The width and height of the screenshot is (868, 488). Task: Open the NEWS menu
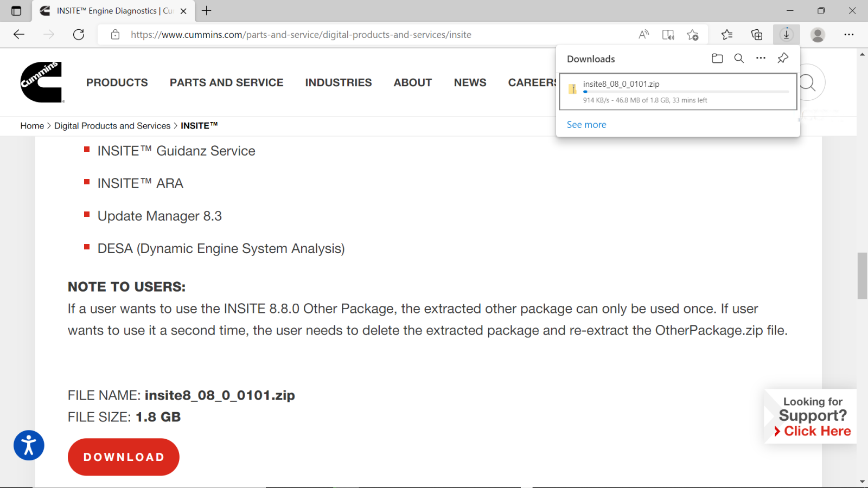click(470, 82)
